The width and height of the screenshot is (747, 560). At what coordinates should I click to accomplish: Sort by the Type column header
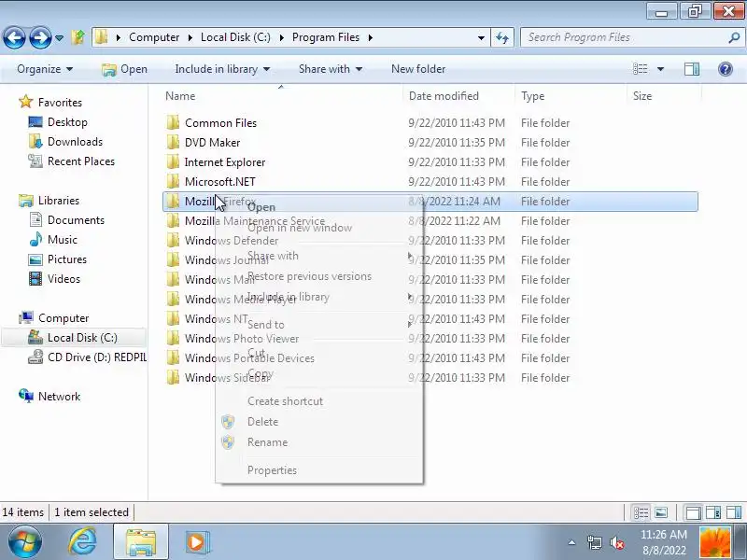tap(571, 96)
